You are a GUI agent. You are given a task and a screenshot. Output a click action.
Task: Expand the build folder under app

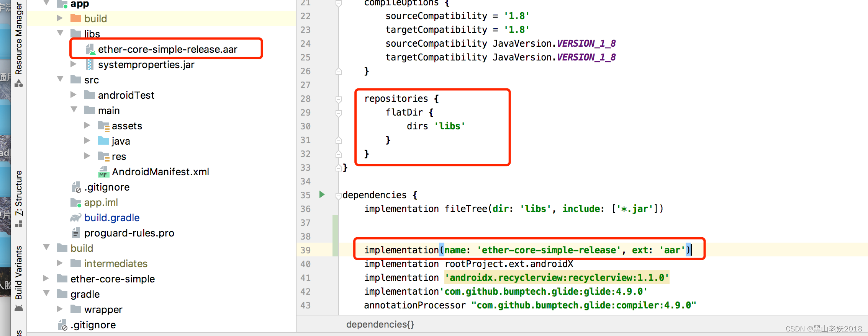click(59, 18)
